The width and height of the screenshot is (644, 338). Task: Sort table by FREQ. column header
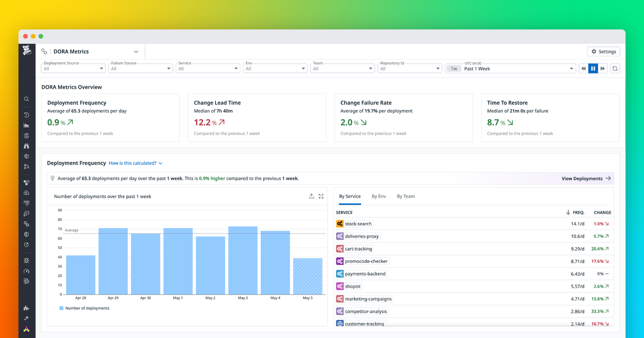[x=575, y=212]
